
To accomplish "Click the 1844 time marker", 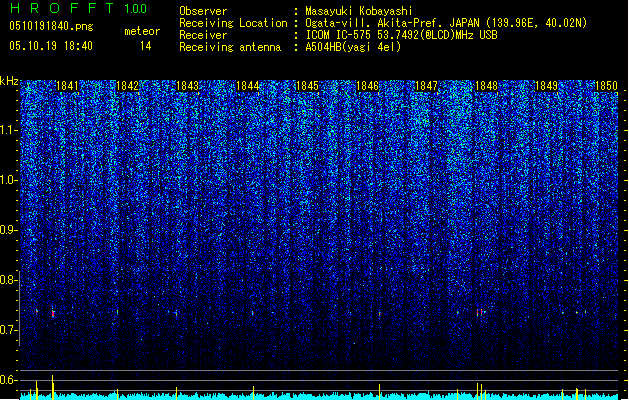I will 248,86.
